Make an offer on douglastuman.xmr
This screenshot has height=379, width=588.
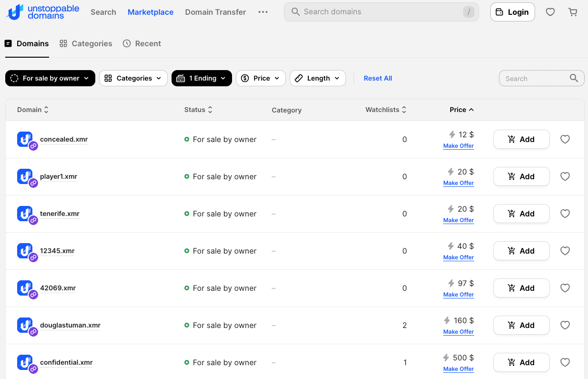[458, 332]
